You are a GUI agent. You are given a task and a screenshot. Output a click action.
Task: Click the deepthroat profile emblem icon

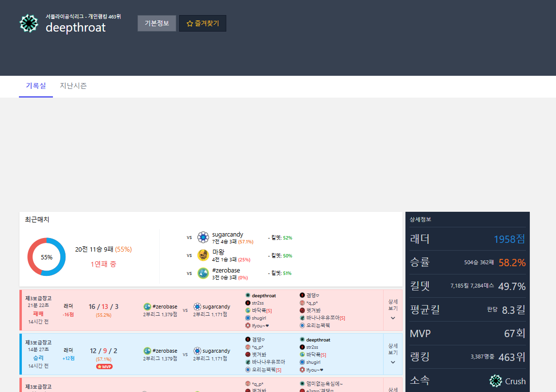tap(29, 23)
